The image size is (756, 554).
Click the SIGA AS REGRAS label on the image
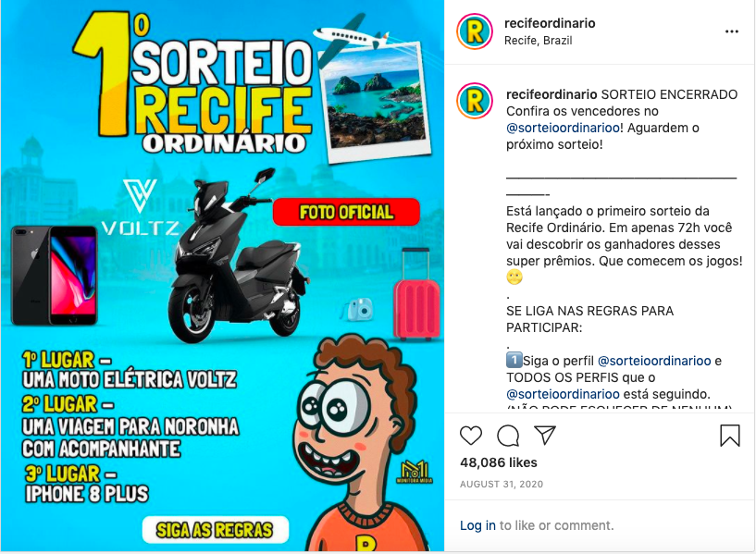215,530
